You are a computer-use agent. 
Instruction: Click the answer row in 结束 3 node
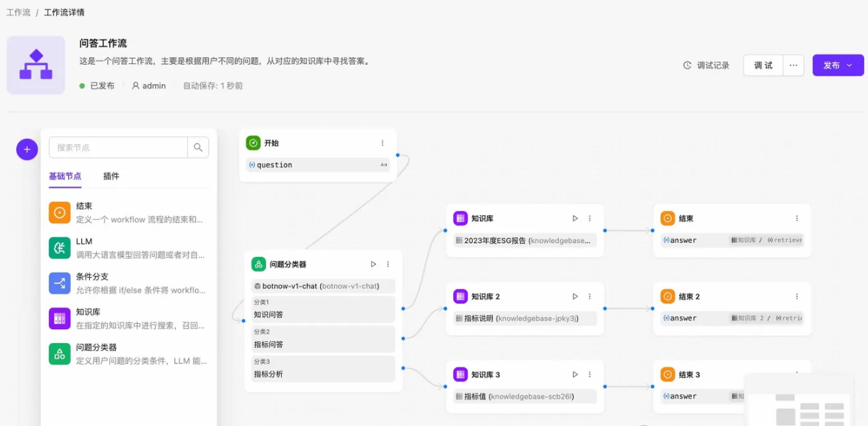pos(703,396)
